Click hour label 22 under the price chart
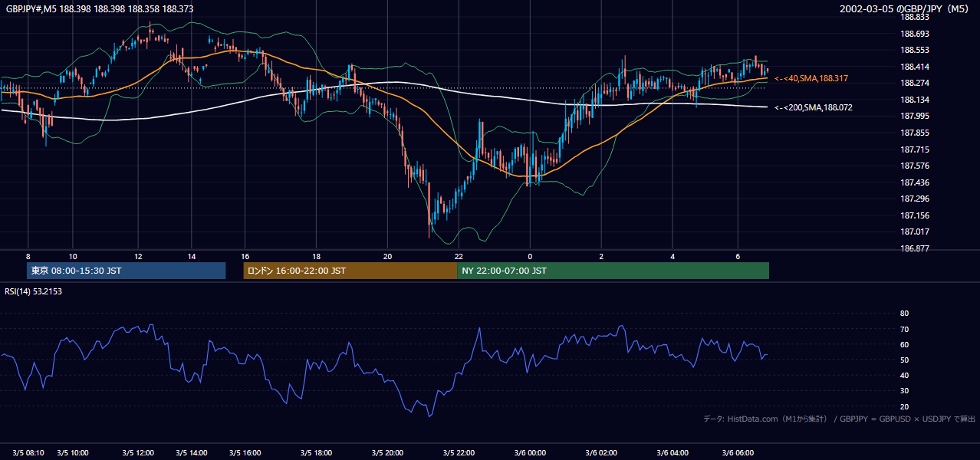This screenshot has height=460, width=980. coord(459,256)
